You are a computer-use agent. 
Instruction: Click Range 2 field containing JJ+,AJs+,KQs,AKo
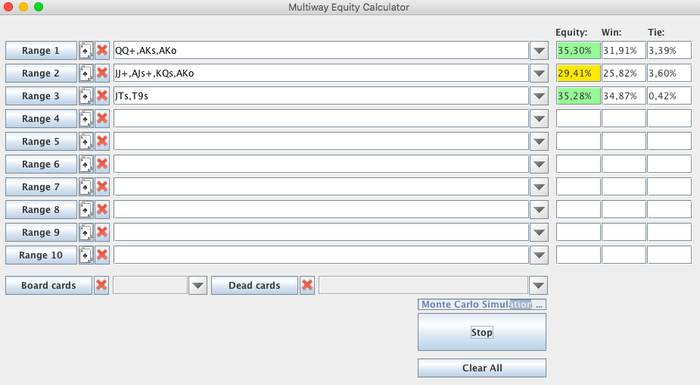click(x=321, y=73)
